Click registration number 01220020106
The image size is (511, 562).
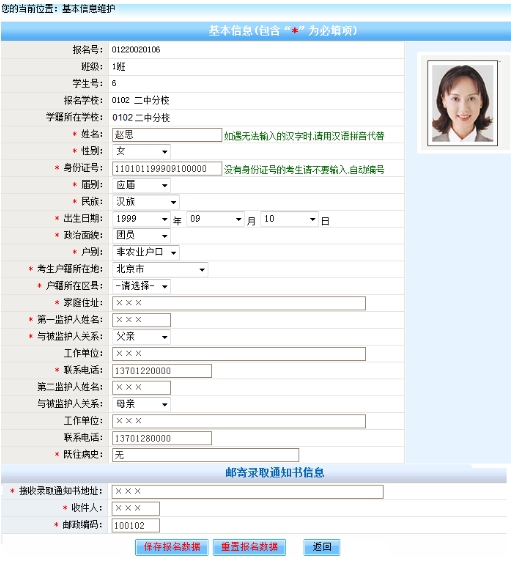(x=136, y=50)
